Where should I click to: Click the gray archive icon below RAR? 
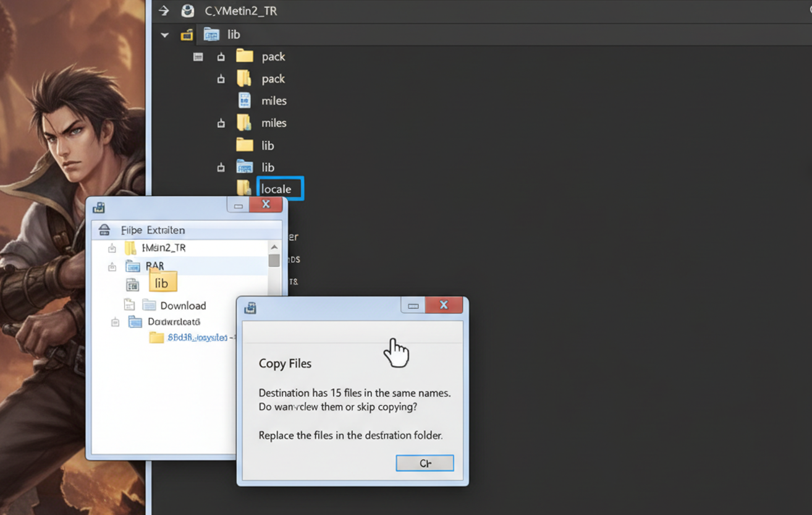[x=132, y=285]
